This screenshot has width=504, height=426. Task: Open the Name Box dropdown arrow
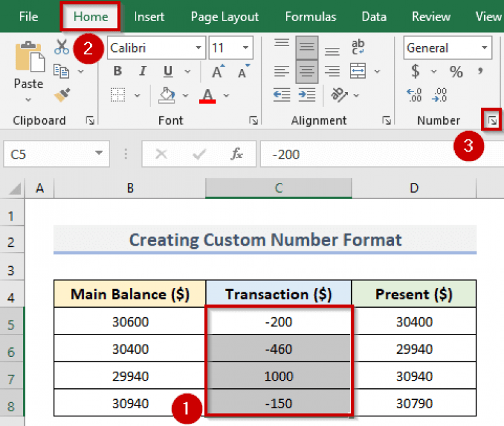click(99, 153)
